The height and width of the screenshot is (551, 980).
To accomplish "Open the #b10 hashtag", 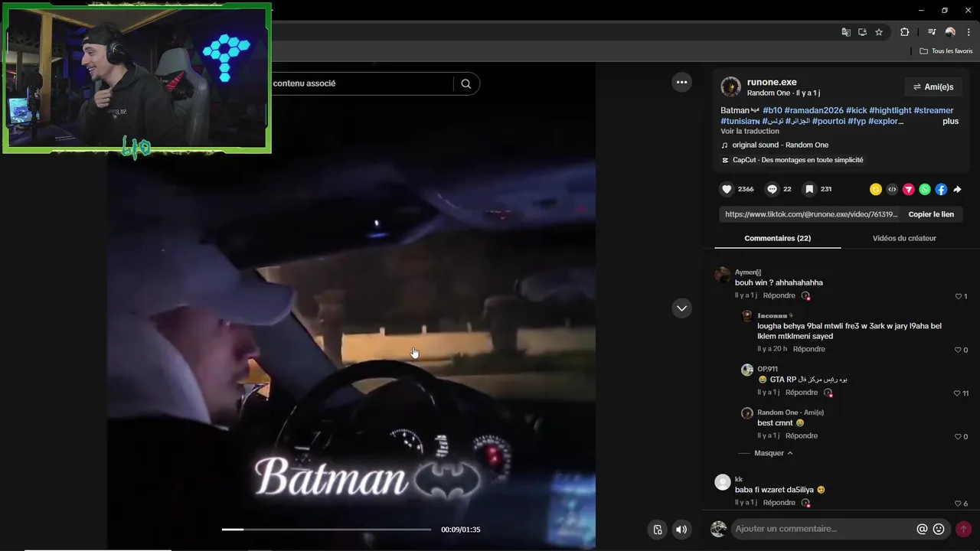I will pyautogui.click(x=772, y=110).
